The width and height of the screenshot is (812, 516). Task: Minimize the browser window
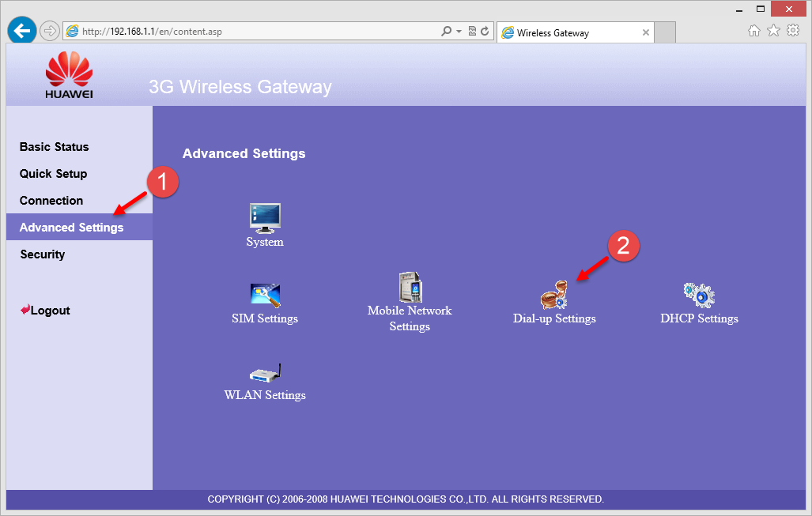[739, 9]
